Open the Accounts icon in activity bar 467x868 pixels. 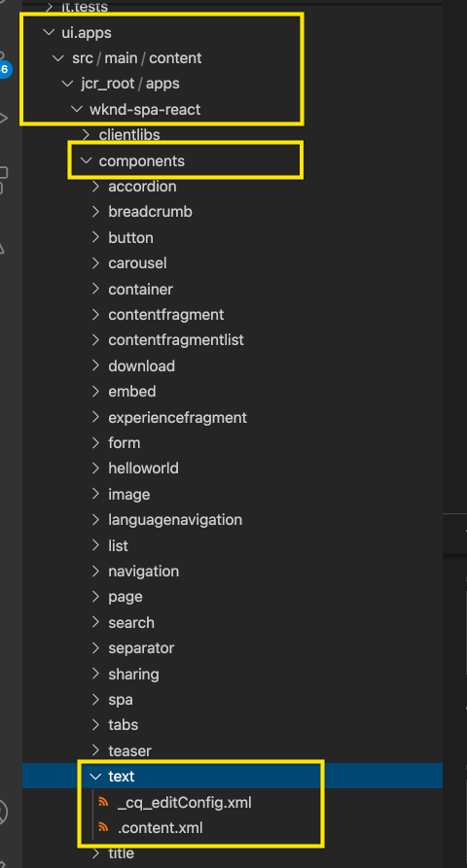3,813
